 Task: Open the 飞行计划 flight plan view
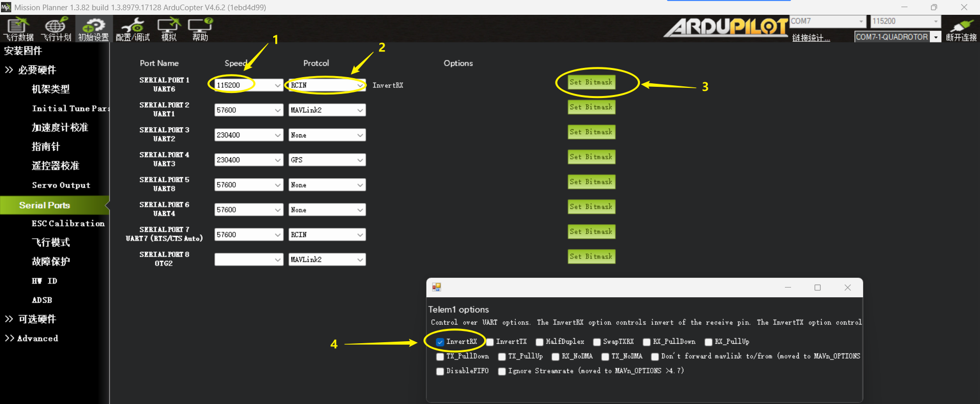[x=56, y=29]
